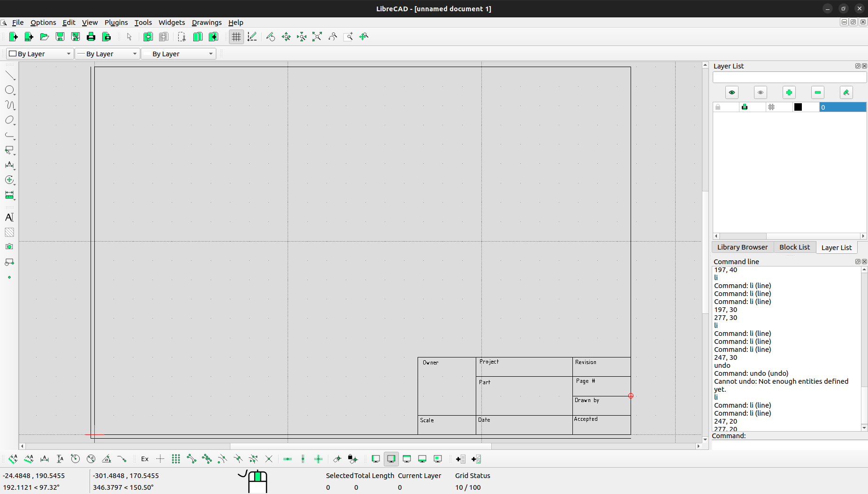Toggle construction mode for layer 0
This screenshot has height=494, width=868.
[x=771, y=107]
